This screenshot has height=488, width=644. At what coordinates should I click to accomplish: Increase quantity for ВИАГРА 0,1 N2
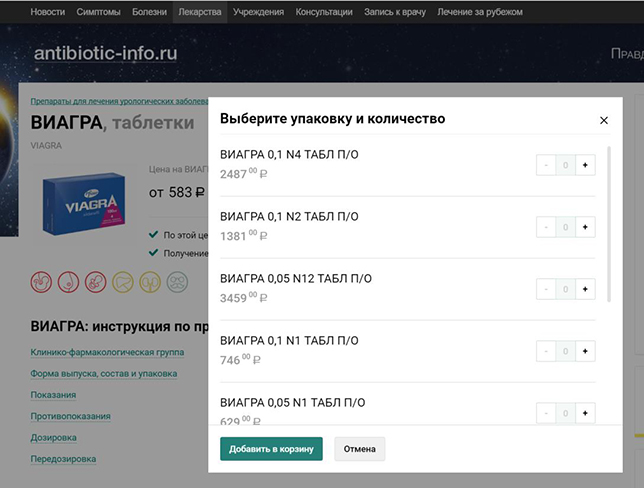pyautogui.click(x=585, y=227)
